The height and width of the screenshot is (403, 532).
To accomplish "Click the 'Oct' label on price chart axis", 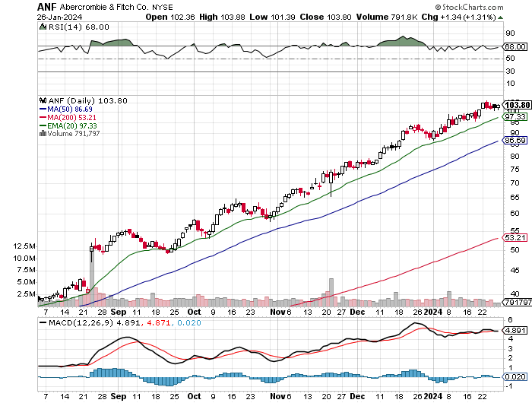I will (194, 312).
